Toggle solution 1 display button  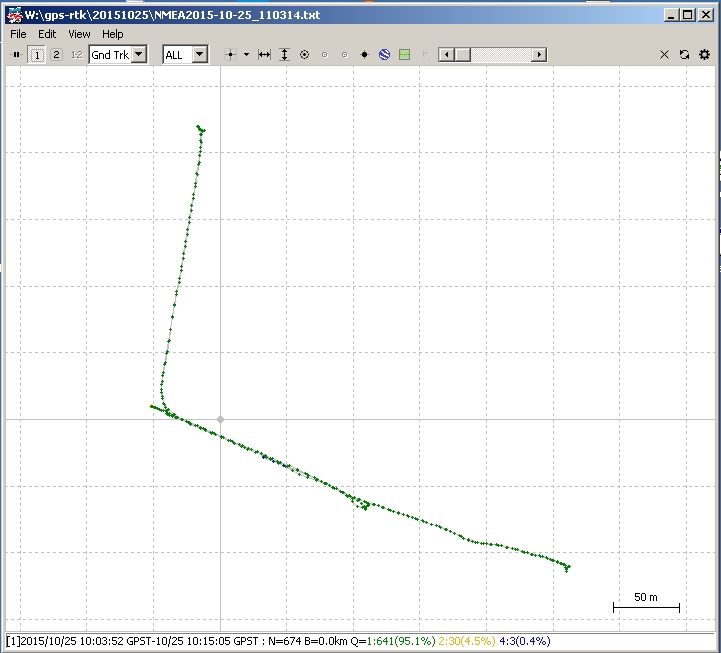coord(37,55)
